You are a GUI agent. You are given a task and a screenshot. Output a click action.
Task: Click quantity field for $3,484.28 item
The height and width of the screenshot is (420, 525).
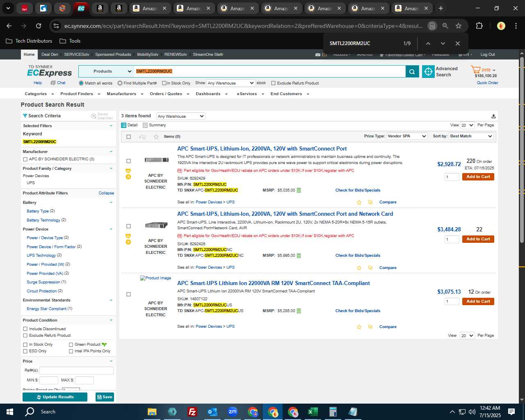[452, 239]
